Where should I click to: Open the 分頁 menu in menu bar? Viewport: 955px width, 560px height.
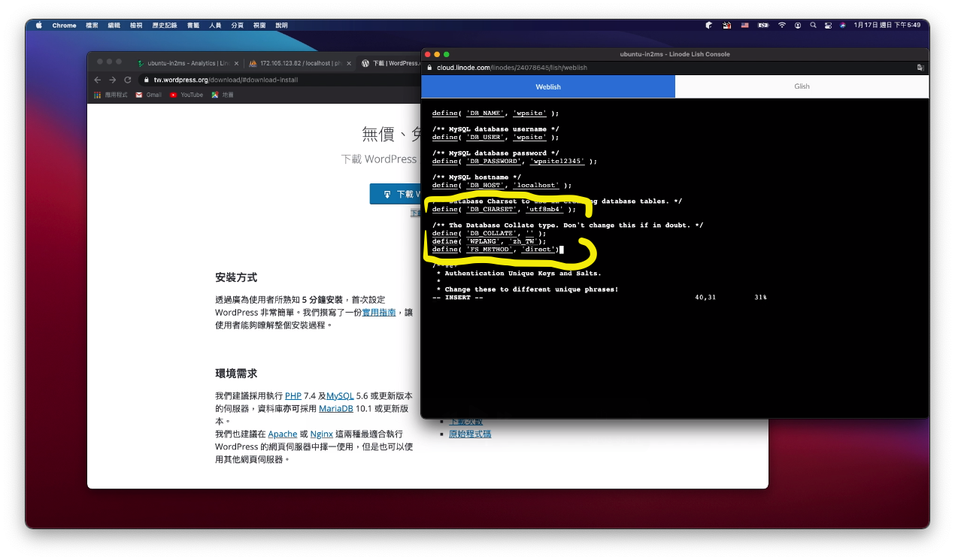pyautogui.click(x=237, y=25)
